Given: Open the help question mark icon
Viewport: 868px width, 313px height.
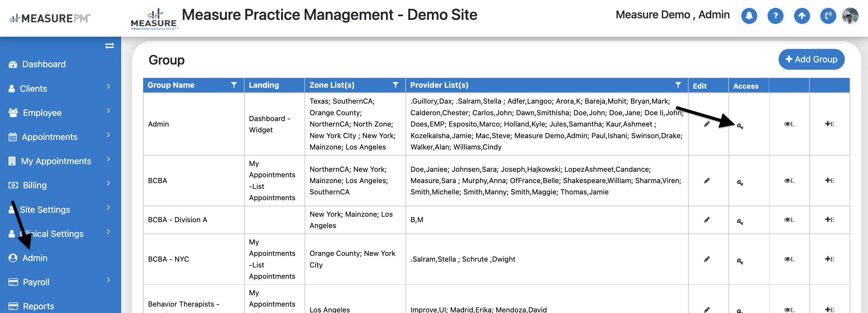Looking at the screenshot, I should coord(775,16).
